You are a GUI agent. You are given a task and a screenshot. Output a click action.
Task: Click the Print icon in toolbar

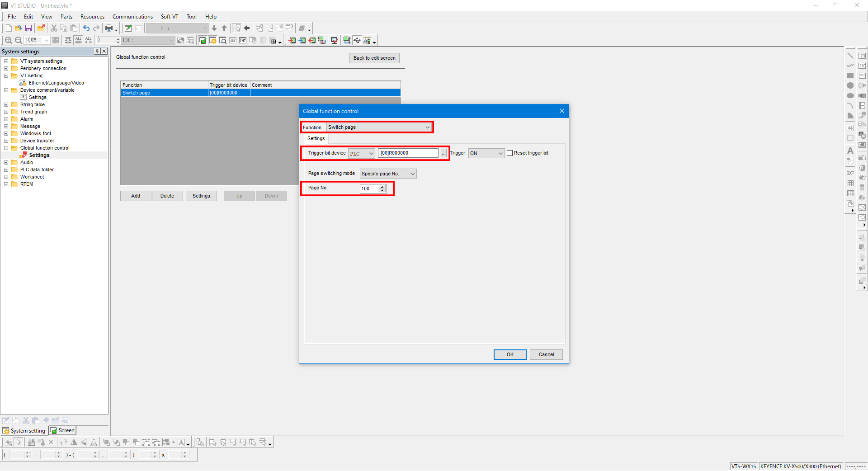click(x=109, y=28)
